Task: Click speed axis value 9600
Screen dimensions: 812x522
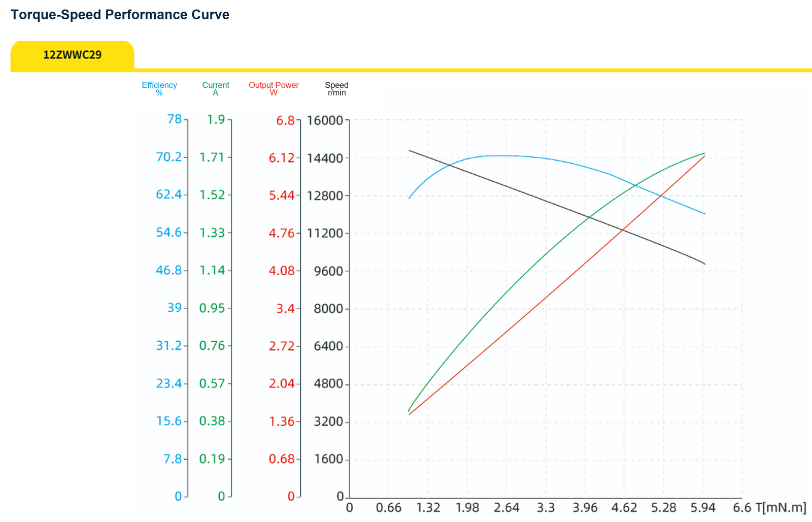Action: 328,271
